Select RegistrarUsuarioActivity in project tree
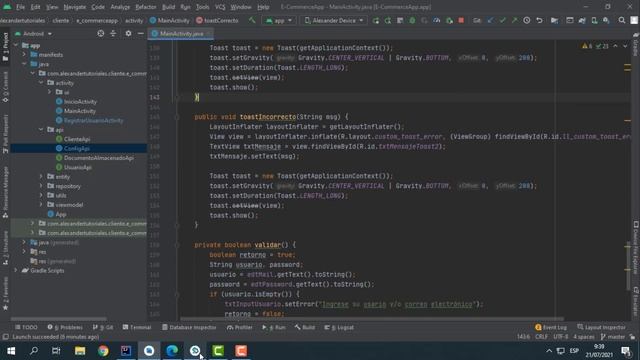Screen dimensions: 640x360 click(x=93, y=120)
